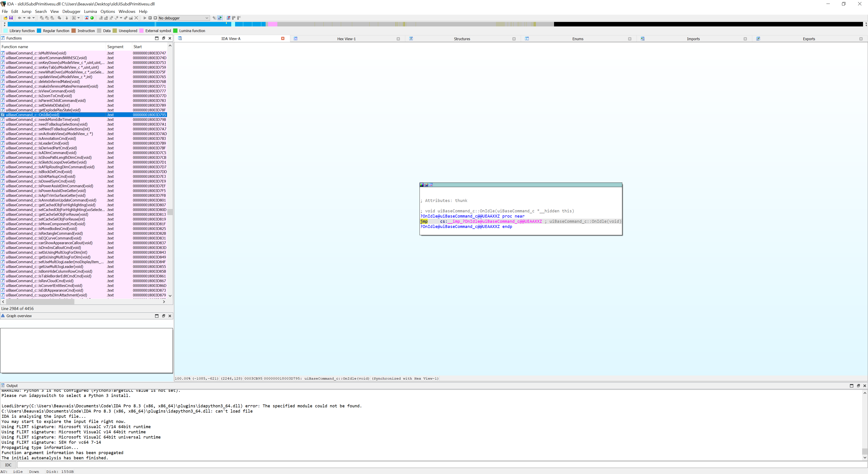
Task: Click the Pause process toolbar icon
Action: (x=150, y=18)
